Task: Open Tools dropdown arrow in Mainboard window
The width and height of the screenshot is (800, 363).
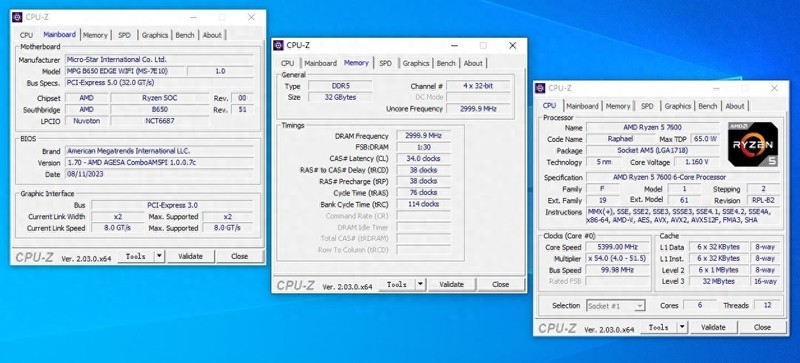Action: click(159, 256)
